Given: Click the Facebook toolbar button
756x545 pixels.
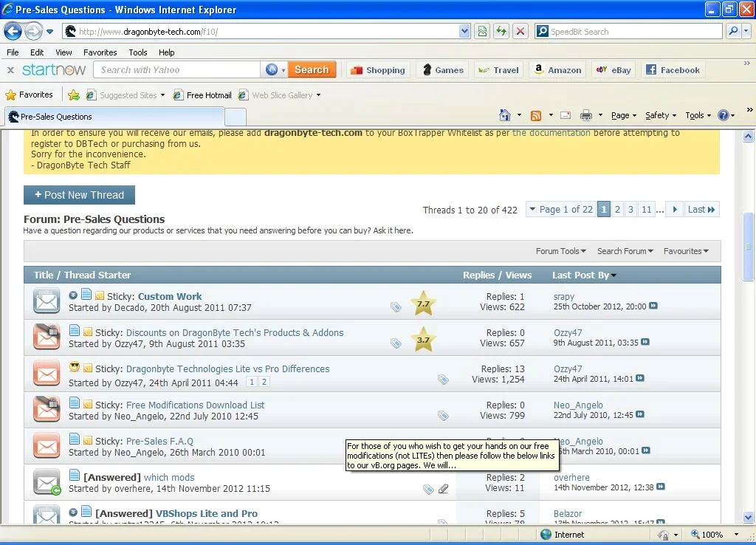Looking at the screenshot, I should [x=673, y=70].
